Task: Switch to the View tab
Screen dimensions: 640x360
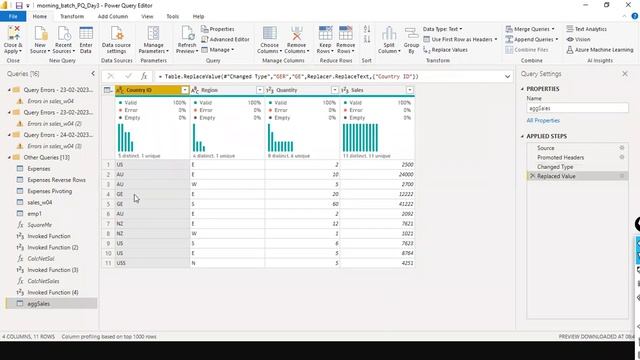Action: click(x=147, y=16)
